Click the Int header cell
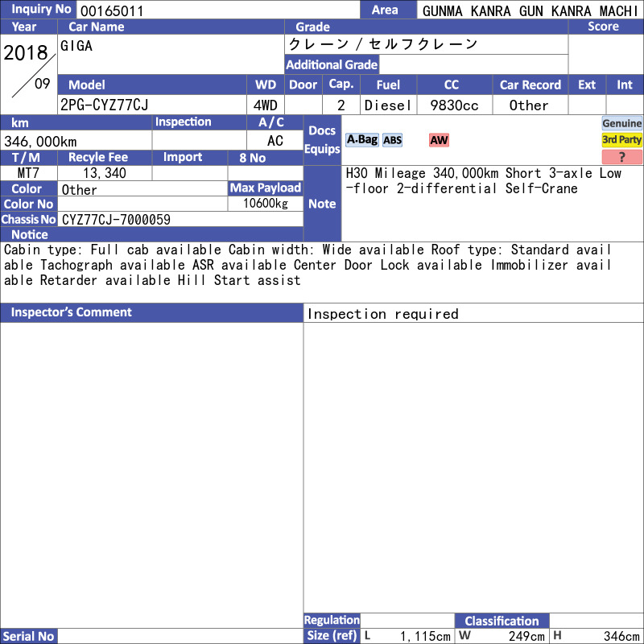Screen dimensions: 644x644 [x=625, y=85]
